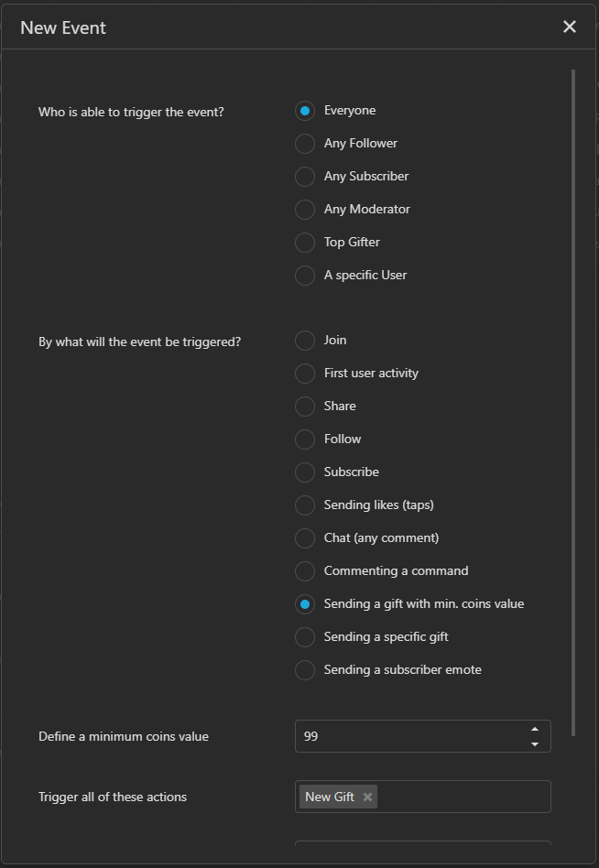Select Sending a specific gift option
The width and height of the screenshot is (599, 868).
305,637
